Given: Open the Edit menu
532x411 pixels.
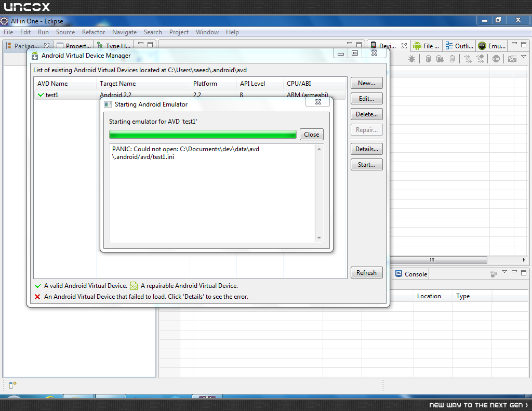Looking at the screenshot, I should click(x=25, y=32).
